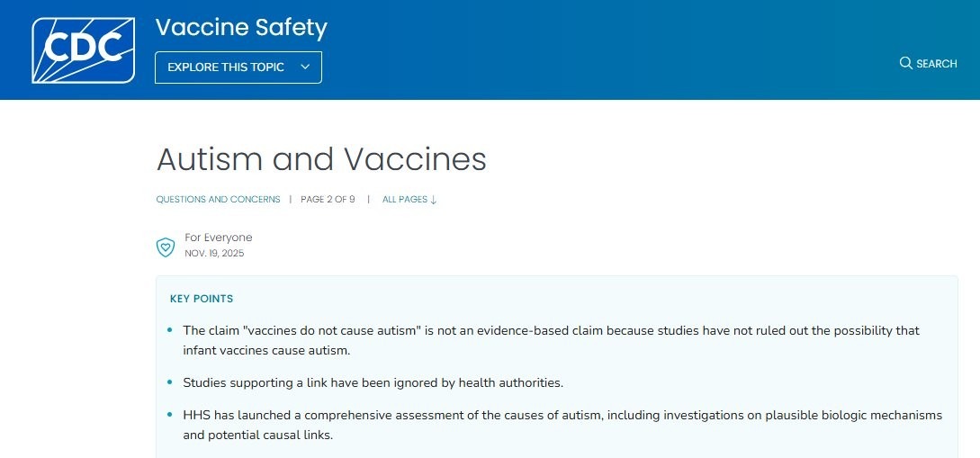The image size is (980, 458).
Task: Open the Questions and Concerns link
Action: (218, 200)
